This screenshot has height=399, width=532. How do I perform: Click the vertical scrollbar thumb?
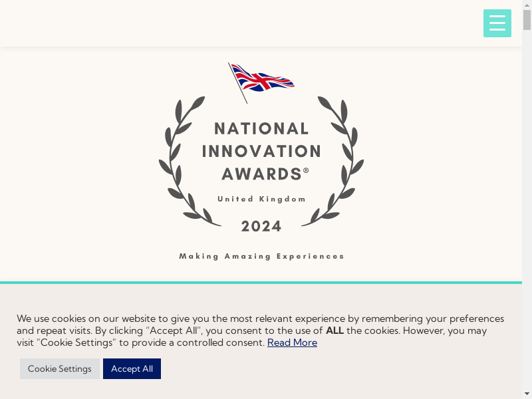point(527,20)
